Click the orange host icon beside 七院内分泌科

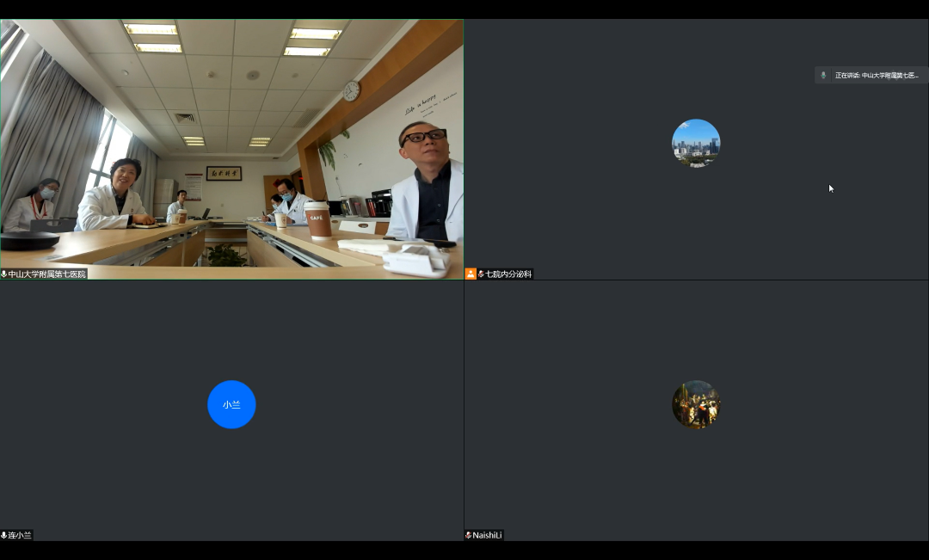[x=471, y=274]
